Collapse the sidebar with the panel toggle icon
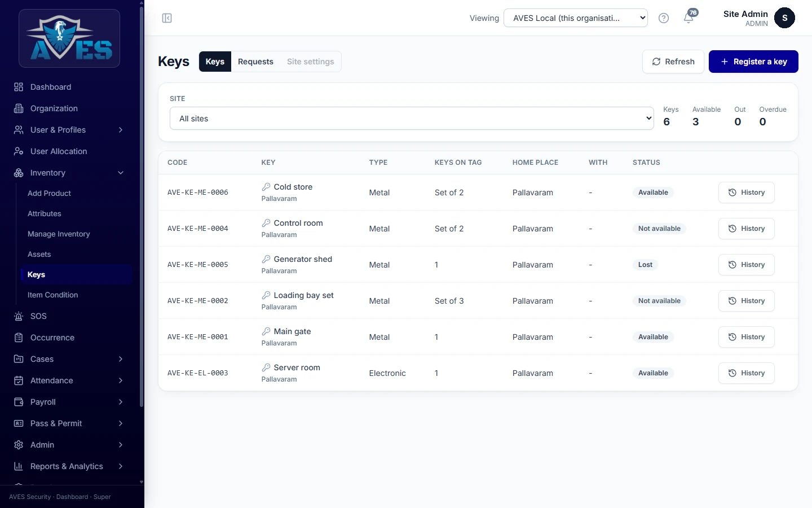Image resolution: width=812 pixels, height=508 pixels. pyautogui.click(x=167, y=18)
